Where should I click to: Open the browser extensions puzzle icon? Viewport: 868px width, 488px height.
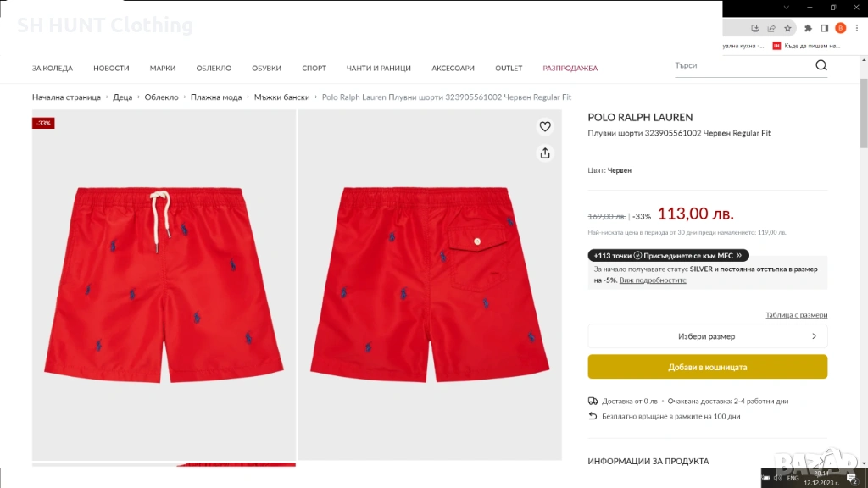[808, 28]
